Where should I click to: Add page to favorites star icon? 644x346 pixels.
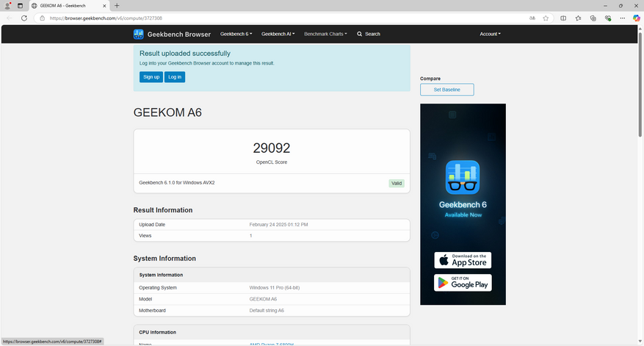(x=546, y=18)
